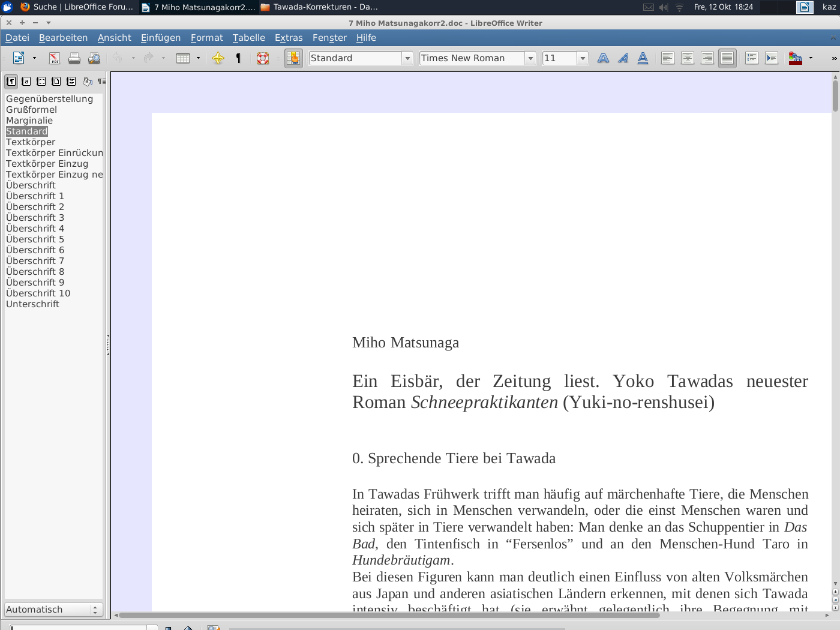Open the Format menu
This screenshot has height=630, width=840.
(206, 38)
